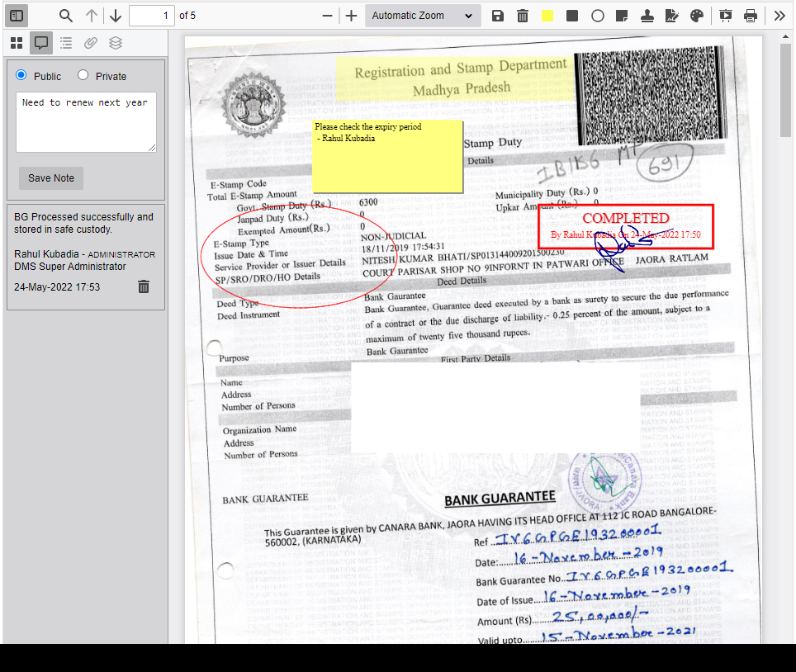Select the yellow highlight color swatch
Image resolution: width=796 pixels, height=672 pixels.
(547, 15)
